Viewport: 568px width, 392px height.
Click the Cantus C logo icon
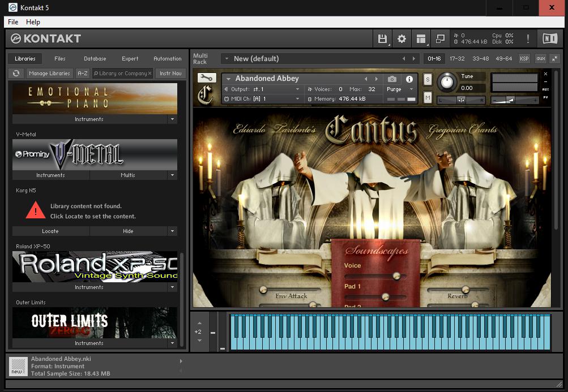(206, 95)
